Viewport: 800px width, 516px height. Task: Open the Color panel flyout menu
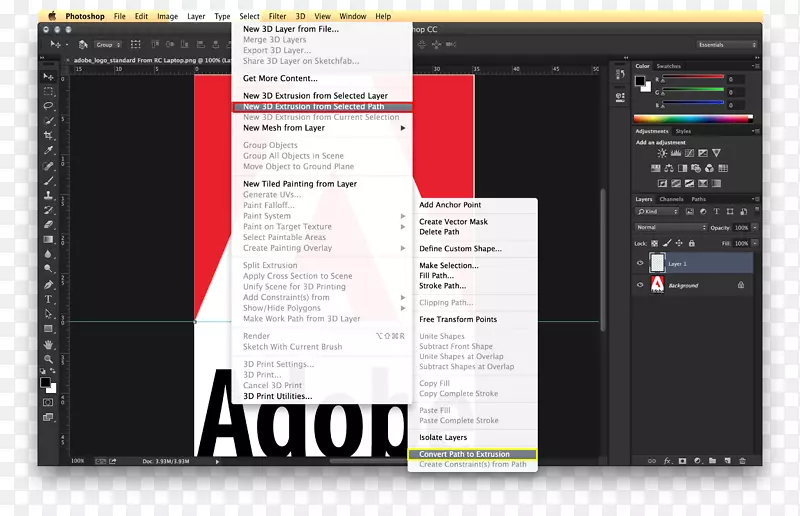756,66
